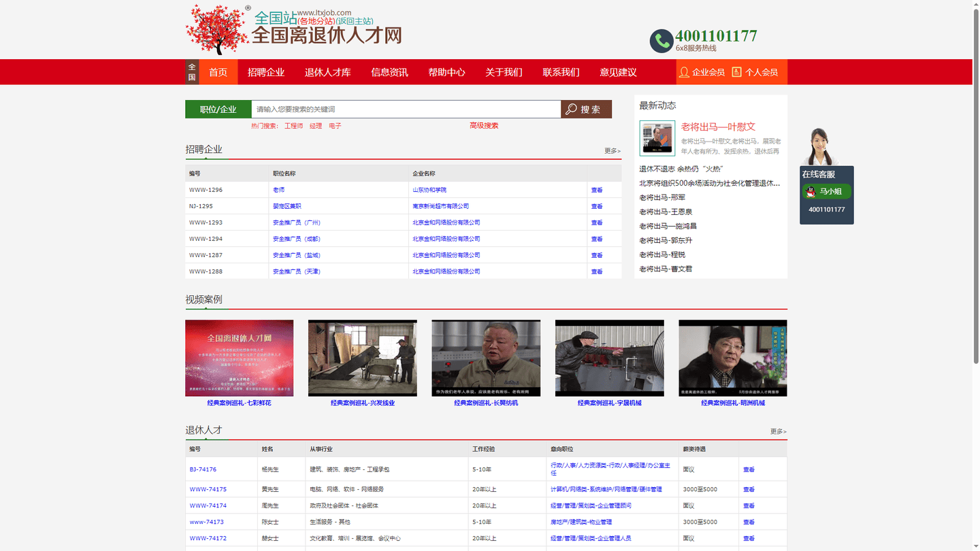Open company 南京新尚超市有限公司
The image size is (980, 551).
coord(441,206)
